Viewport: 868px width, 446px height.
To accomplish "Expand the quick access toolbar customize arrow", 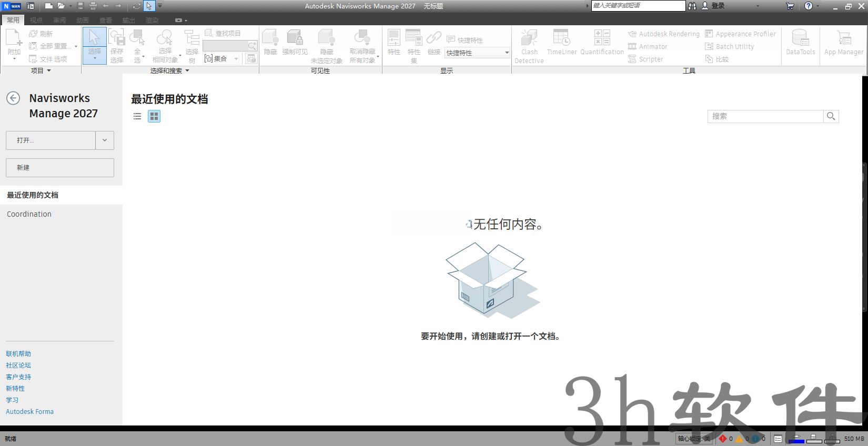I will (160, 6).
